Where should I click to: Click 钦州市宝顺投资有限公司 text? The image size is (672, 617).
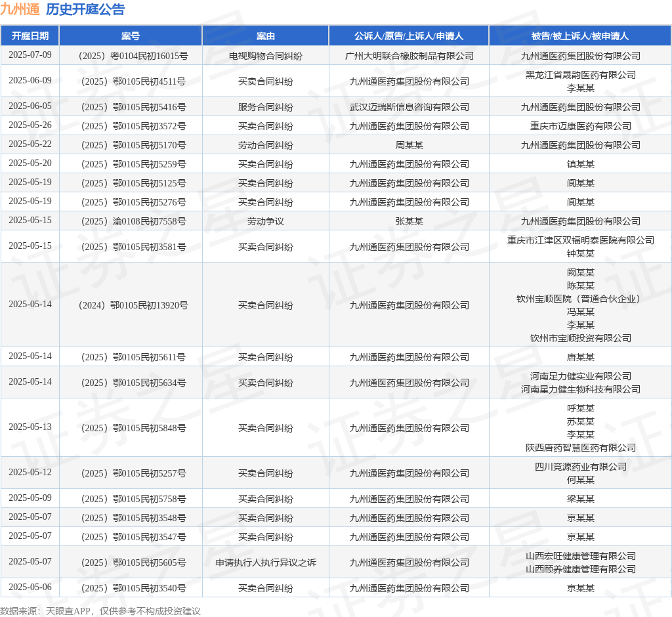(x=580, y=338)
